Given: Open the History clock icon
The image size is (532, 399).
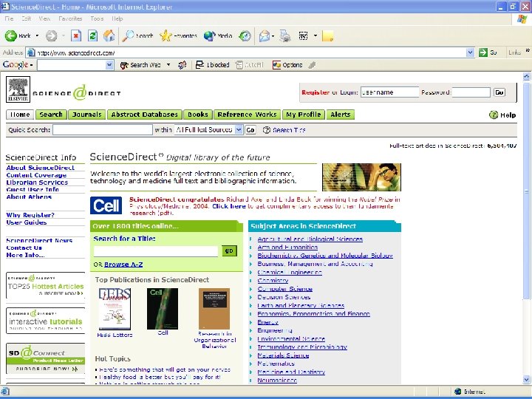Looking at the screenshot, I should click(x=245, y=35).
